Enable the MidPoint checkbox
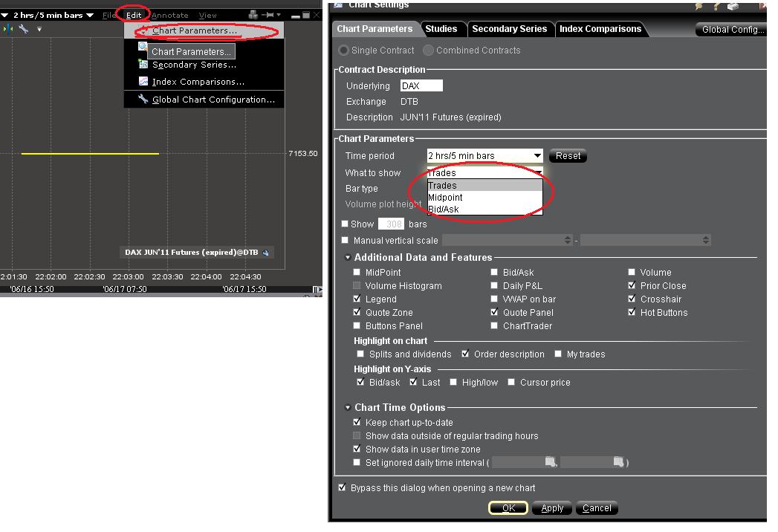This screenshot has height=532, width=778. click(x=357, y=272)
